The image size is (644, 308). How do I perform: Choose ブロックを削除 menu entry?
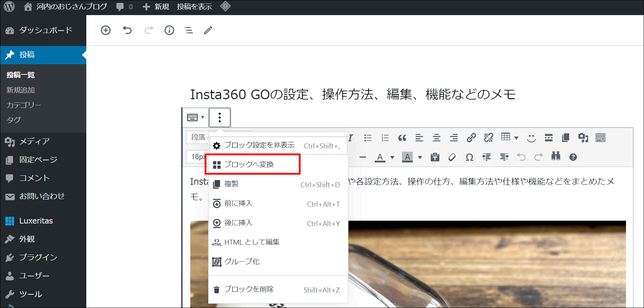tap(278, 289)
